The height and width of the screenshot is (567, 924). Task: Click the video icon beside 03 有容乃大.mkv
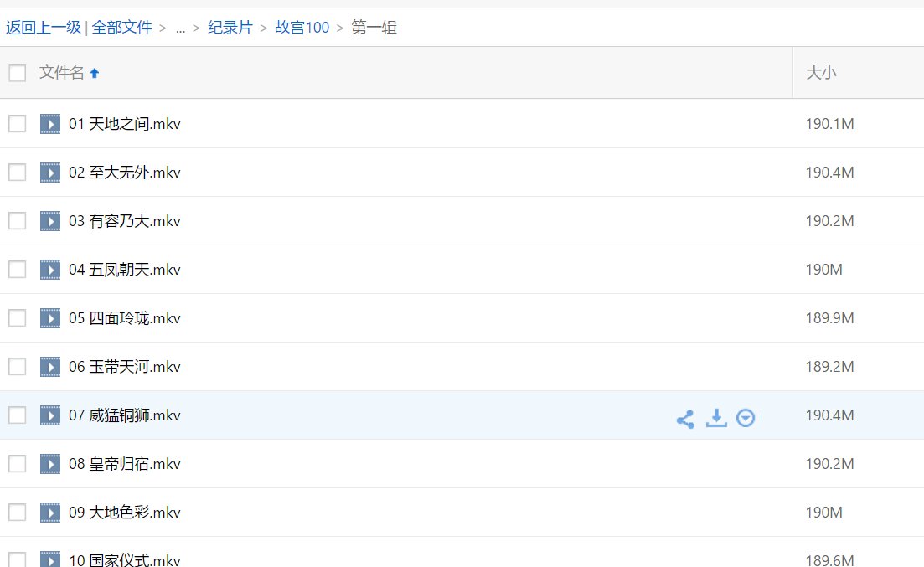[x=49, y=220]
